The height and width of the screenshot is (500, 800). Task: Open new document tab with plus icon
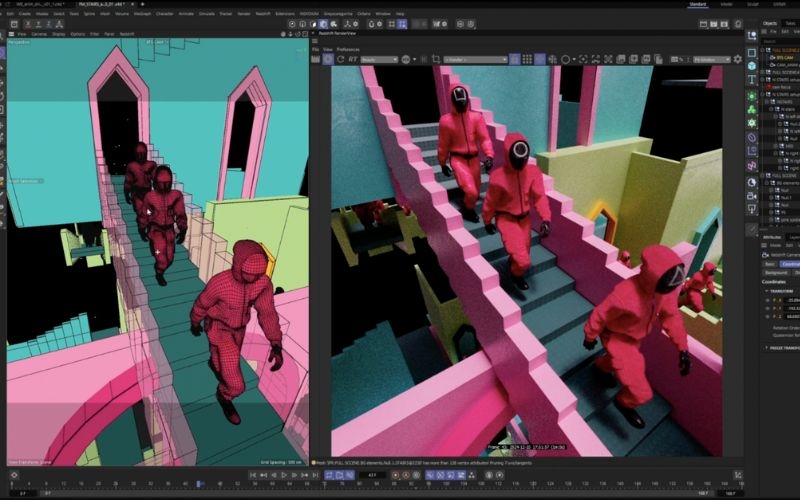click(x=142, y=4)
